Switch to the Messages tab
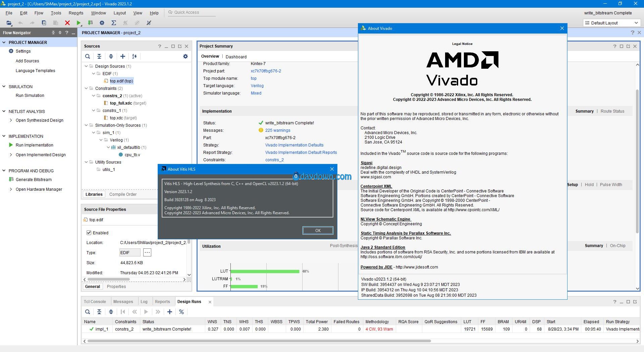644x352 pixels. (x=123, y=301)
